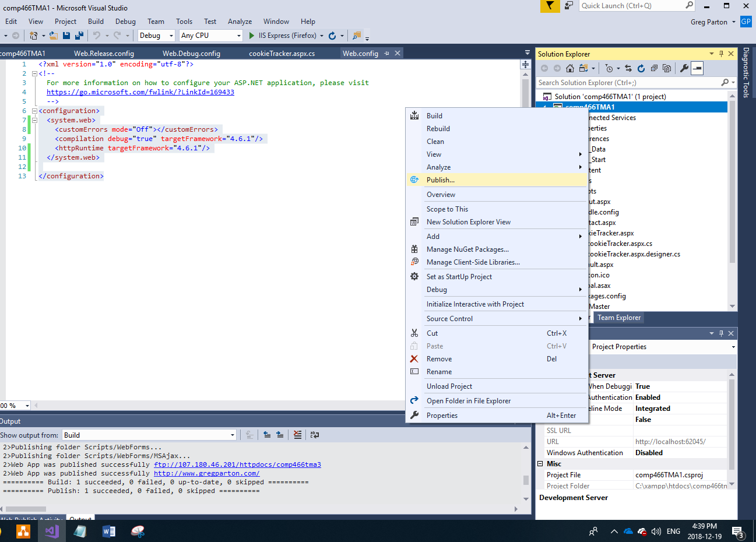This screenshot has height=542, width=756.
Task: Open the Any CPU platform dropdown
Action: pyautogui.click(x=238, y=36)
